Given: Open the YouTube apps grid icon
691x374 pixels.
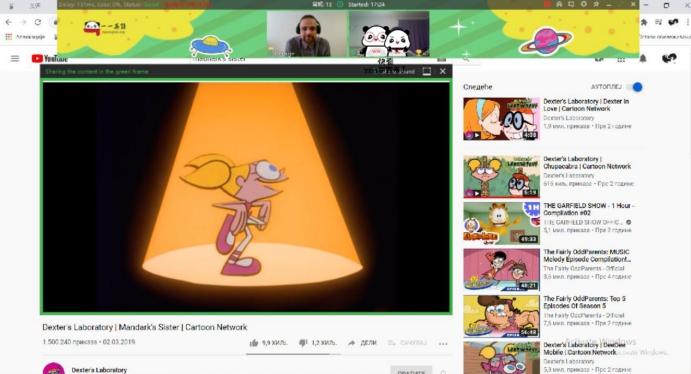Looking at the screenshot, I should (x=621, y=59).
